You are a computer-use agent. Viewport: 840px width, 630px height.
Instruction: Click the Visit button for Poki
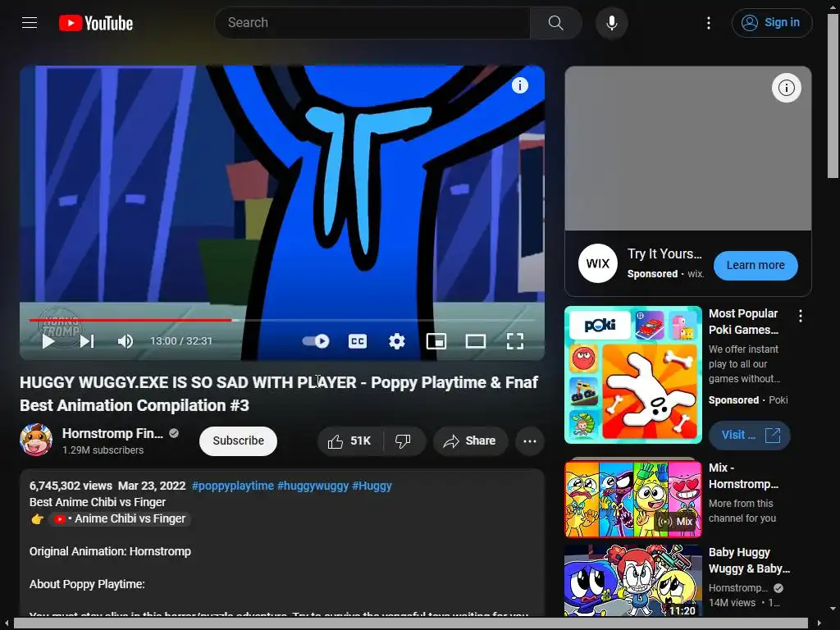(x=750, y=435)
